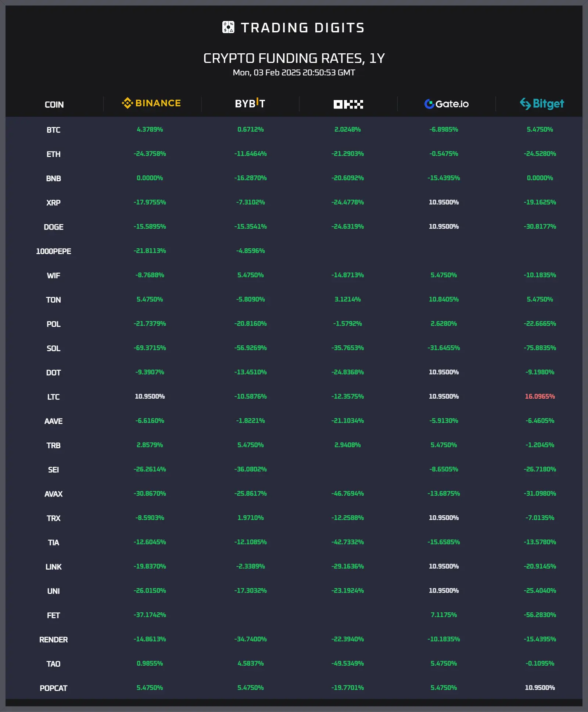Click BNB OKX rate -20.6092%
This screenshot has height=712, width=588.
[348, 178]
